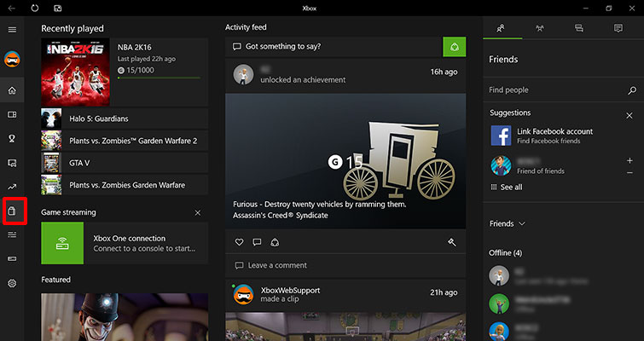Open Store bag icon in sidebar
644x341 pixels.
point(12,211)
